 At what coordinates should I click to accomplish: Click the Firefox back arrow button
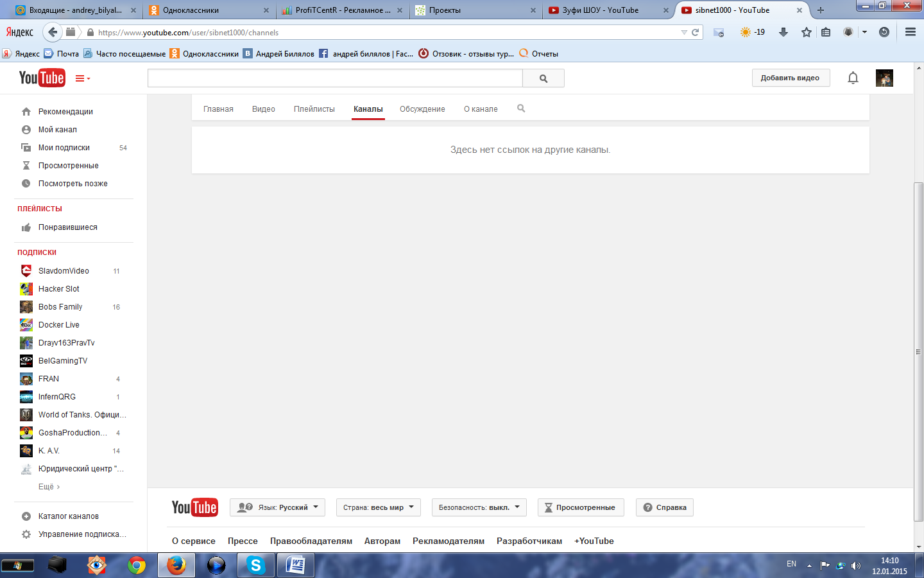click(53, 32)
